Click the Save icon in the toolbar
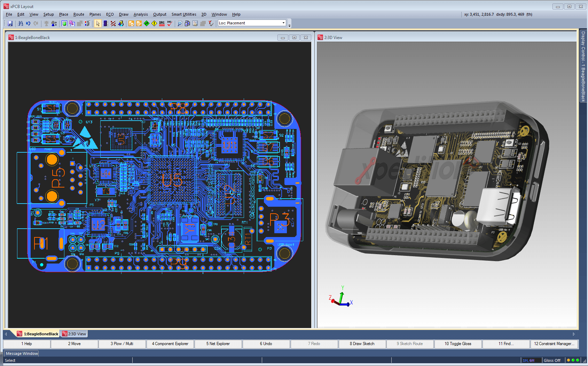This screenshot has height=366, width=588. pyautogui.click(x=10, y=23)
